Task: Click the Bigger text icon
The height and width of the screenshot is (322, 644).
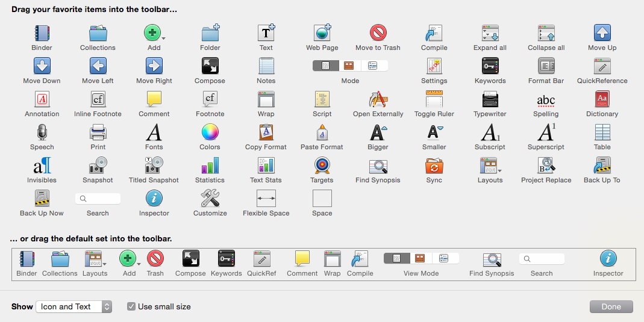Action: [x=378, y=132]
